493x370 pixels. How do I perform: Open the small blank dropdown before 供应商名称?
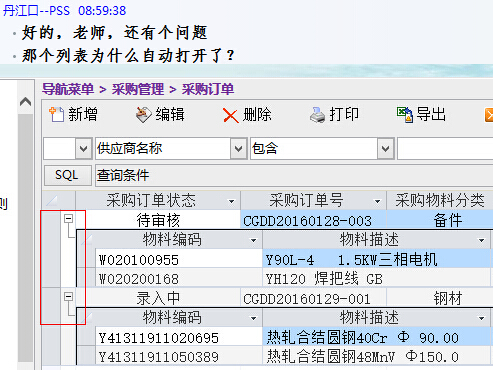[83, 148]
